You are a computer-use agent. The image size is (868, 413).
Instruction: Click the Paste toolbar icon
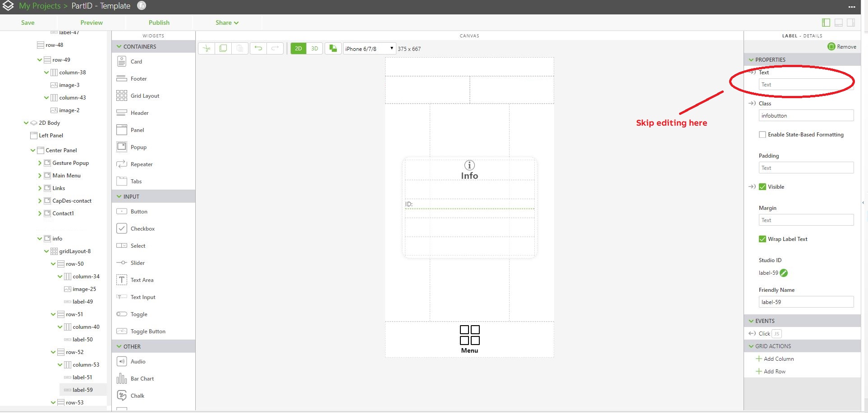240,49
